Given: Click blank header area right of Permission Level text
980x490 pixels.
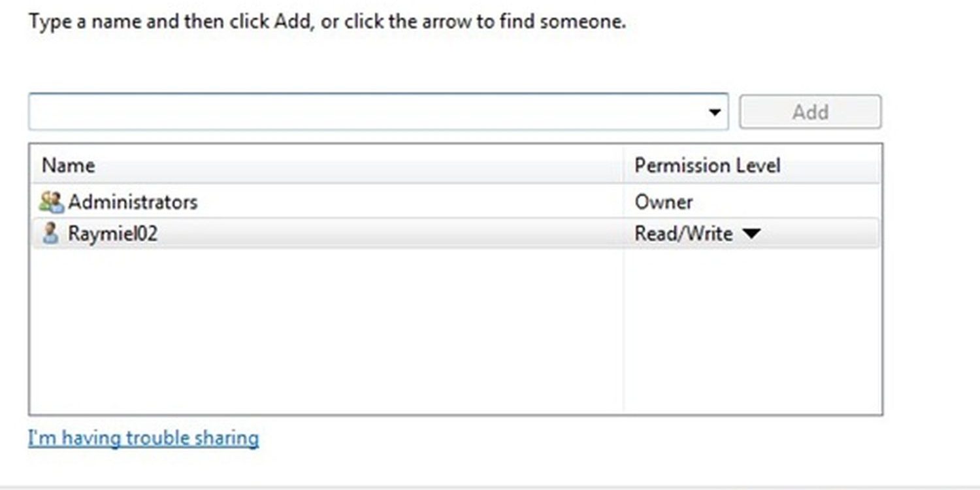Looking at the screenshot, I should 830,165.
